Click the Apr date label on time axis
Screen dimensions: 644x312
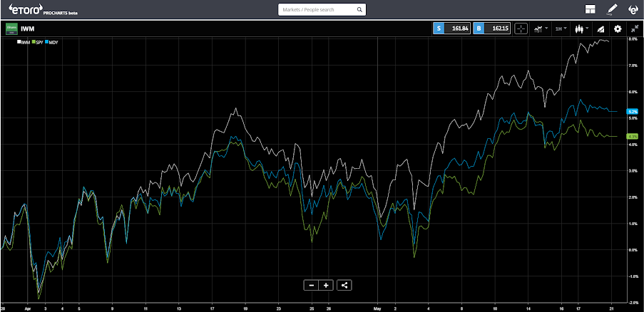pos(28,307)
